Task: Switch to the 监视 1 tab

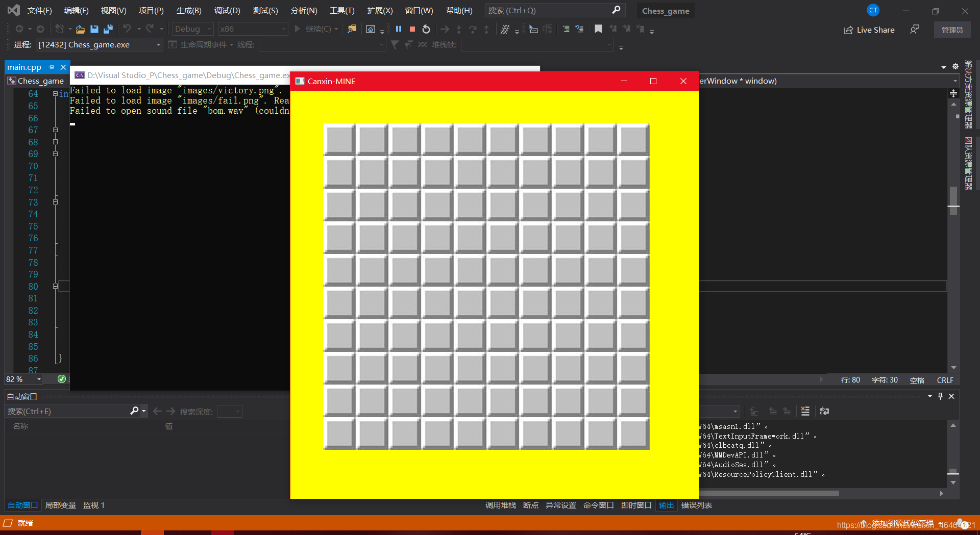Action: pos(93,505)
